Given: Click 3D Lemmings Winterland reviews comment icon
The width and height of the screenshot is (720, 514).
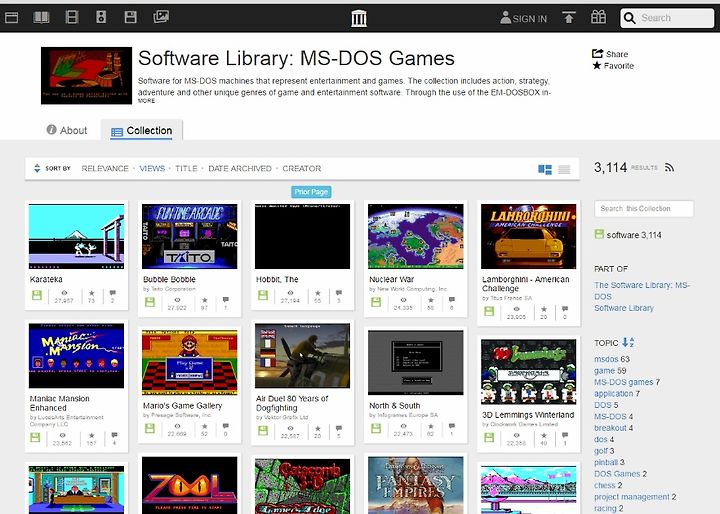Looking at the screenshot, I should [565, 435].
